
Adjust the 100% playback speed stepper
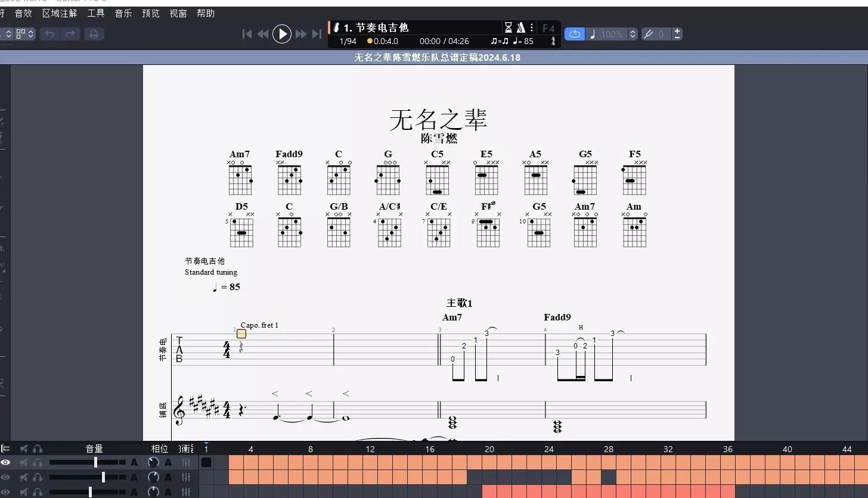(633, 34)
